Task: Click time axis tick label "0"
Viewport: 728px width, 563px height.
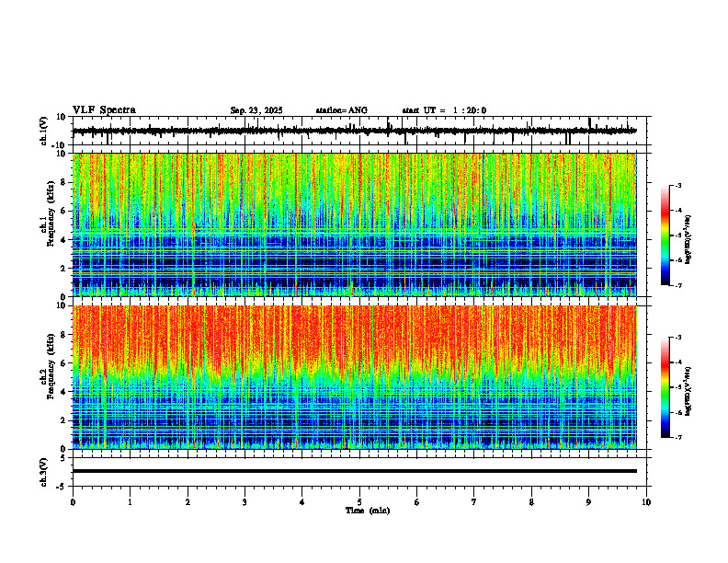Action: tap(73, 502)
